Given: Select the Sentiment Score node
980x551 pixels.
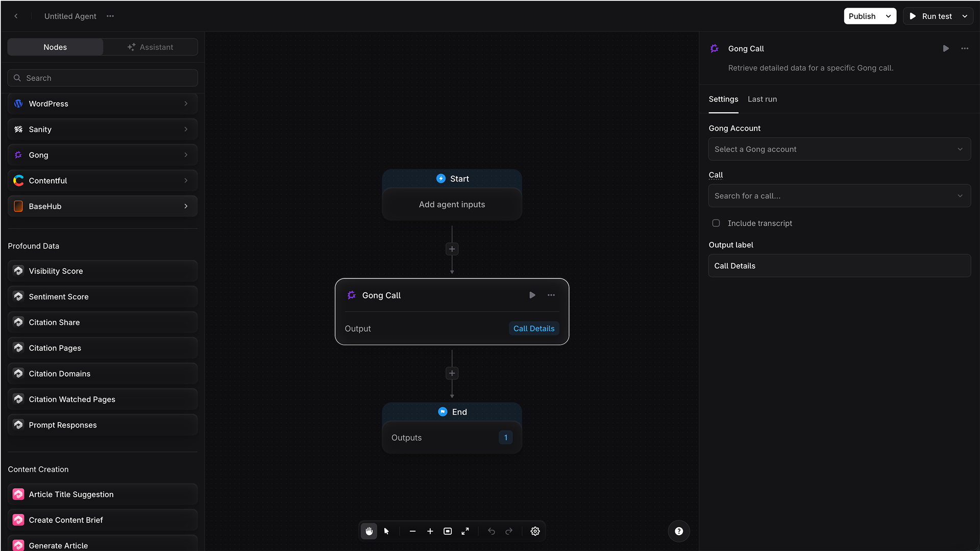Looking at the screenshot, I should point(103,296).
